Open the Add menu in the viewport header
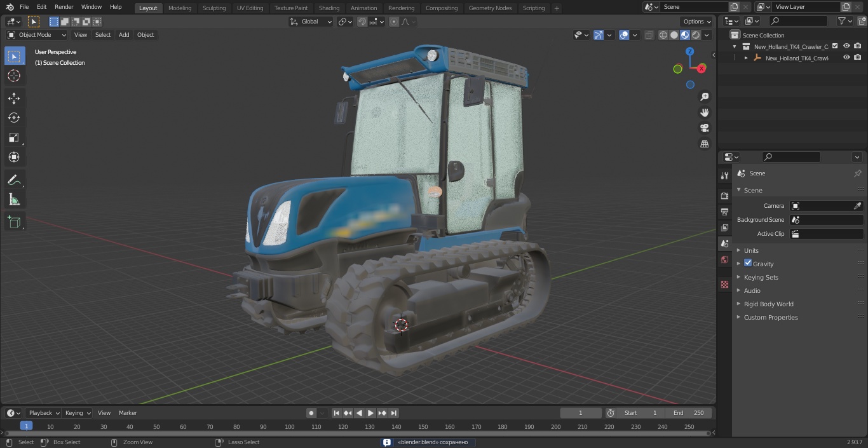Image resolution: width=868 pixels, height=448 pixels. 124,35
